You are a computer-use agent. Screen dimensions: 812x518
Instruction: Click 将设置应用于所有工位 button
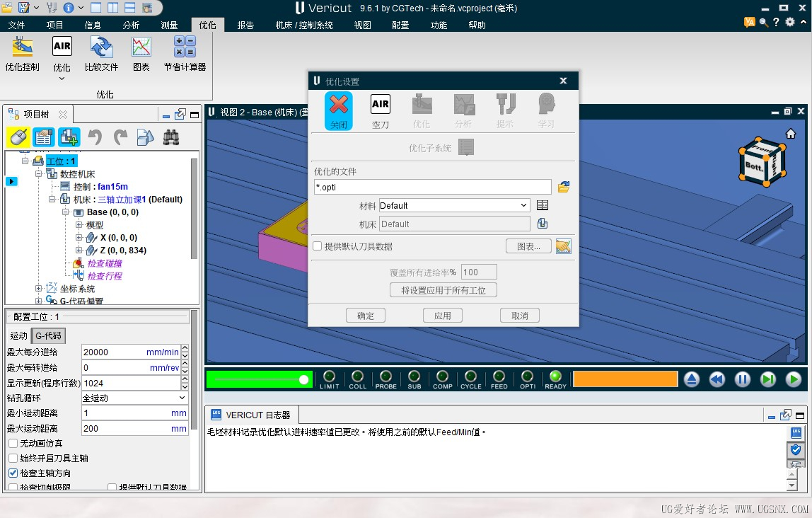(443, 290)
